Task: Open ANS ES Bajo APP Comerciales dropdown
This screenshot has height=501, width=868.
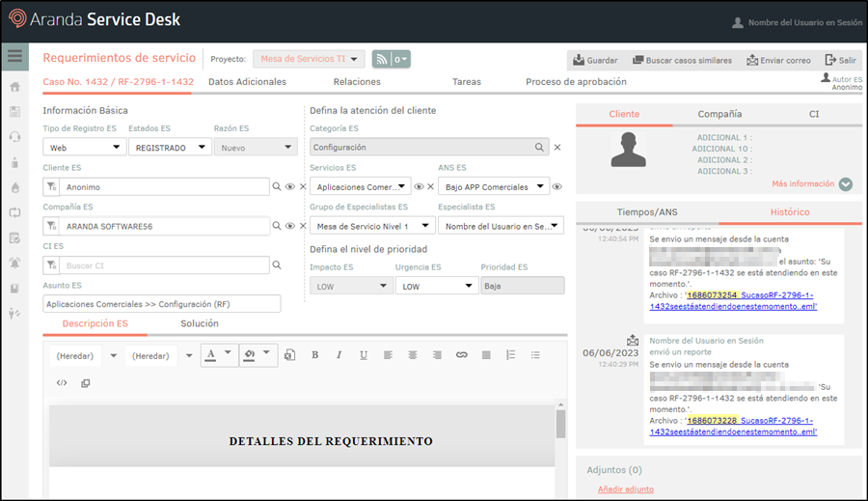Action: click(494, 186)
